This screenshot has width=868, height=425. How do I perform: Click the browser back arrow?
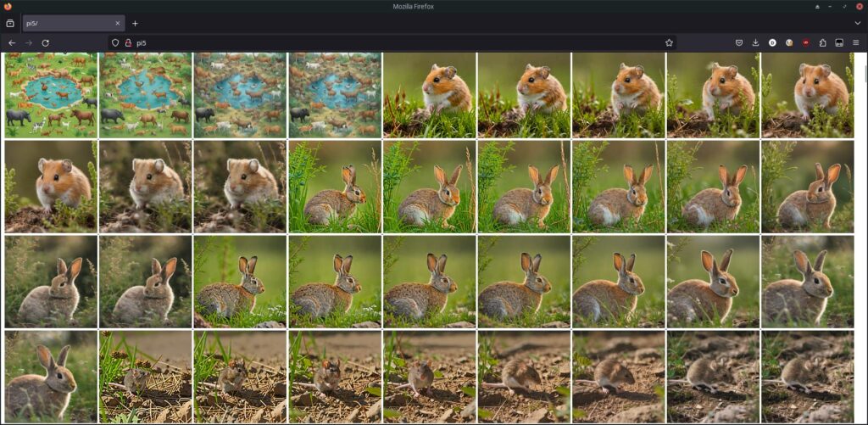point(12,42)
